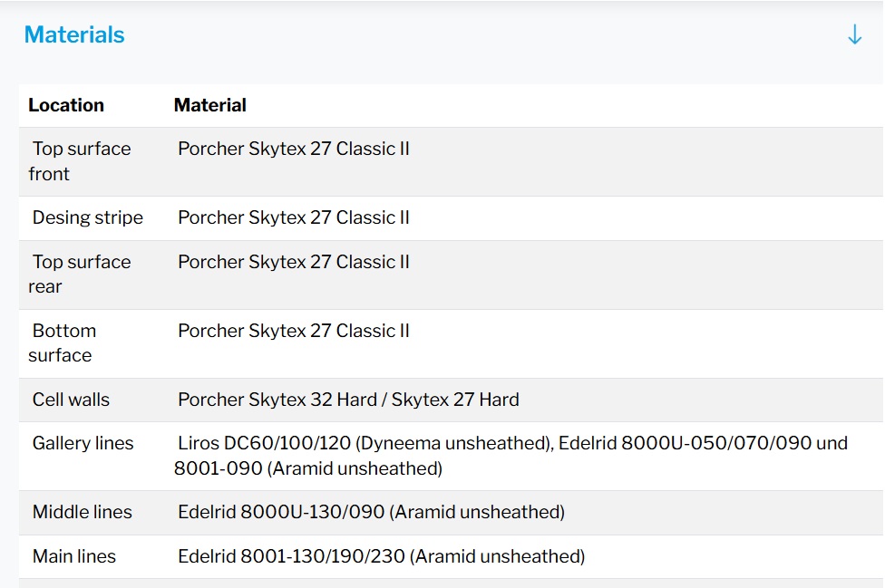Select the Top surface front cell
Image resolution: width=885 pixels, height=588 pixels.
[x=80, y=161]
